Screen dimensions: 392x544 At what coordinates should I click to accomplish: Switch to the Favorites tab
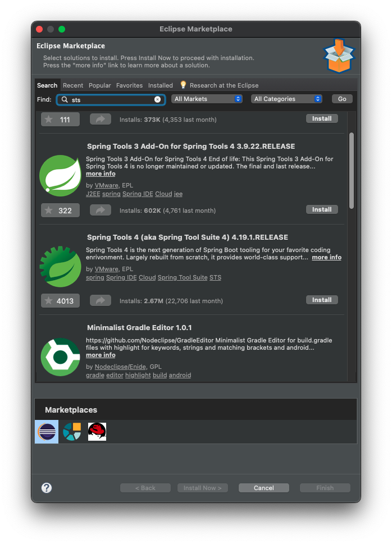pos(130,85)
